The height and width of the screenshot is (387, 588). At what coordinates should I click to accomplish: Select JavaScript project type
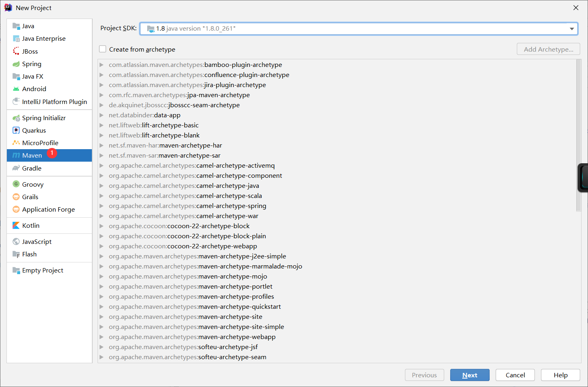50,241
